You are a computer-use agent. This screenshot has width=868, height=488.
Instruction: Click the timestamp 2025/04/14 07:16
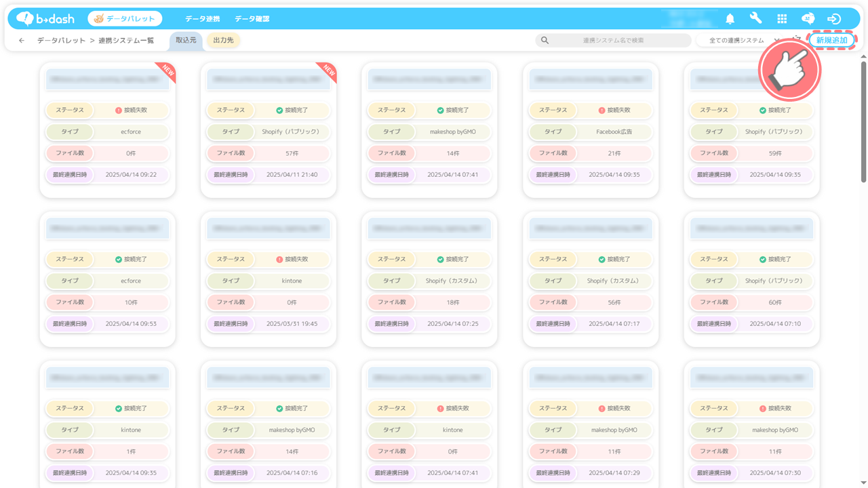[x=292, y=473]
